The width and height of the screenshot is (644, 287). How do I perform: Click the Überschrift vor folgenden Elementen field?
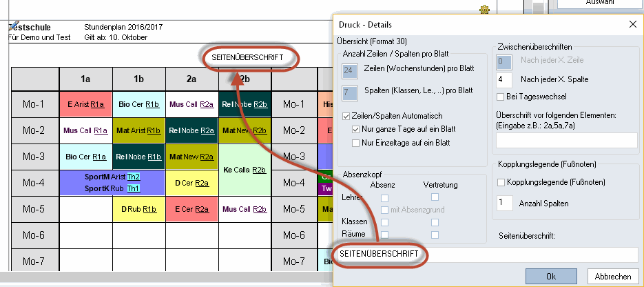click(567, 141)
